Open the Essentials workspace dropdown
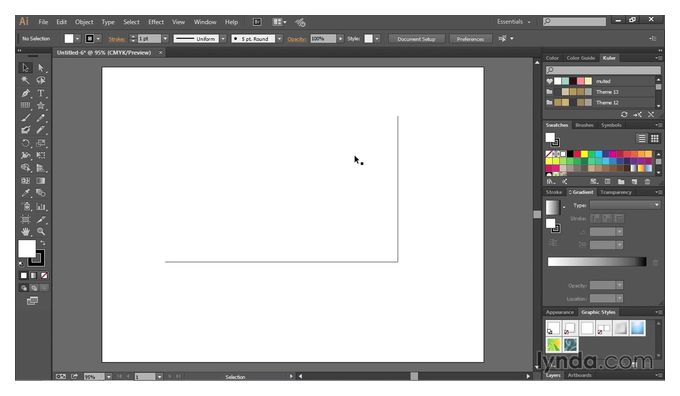Screen dimensions: 680x396 coord(513,22)
